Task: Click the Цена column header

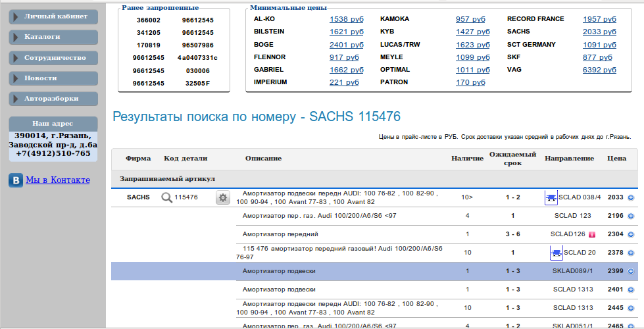Action: tap(617, 159)
